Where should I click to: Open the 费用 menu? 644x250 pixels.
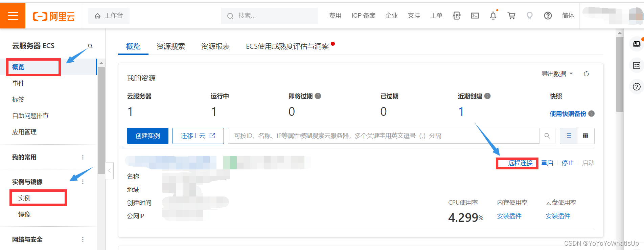click(x=335, y=16)
